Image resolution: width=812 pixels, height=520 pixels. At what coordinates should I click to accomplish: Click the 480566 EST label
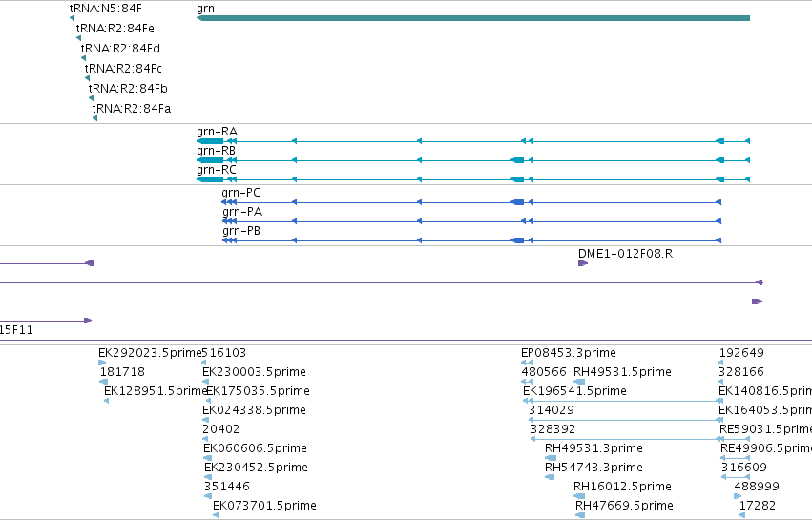[544, 372]
